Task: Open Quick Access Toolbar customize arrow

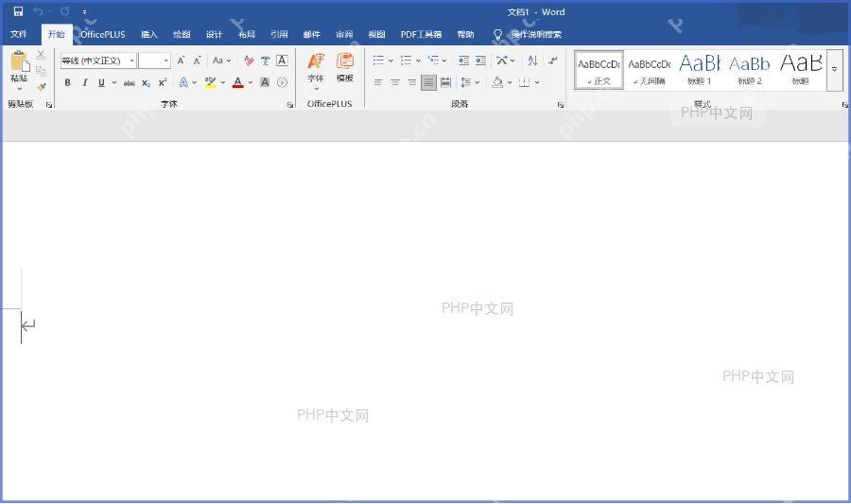Action: pos(85,12)
